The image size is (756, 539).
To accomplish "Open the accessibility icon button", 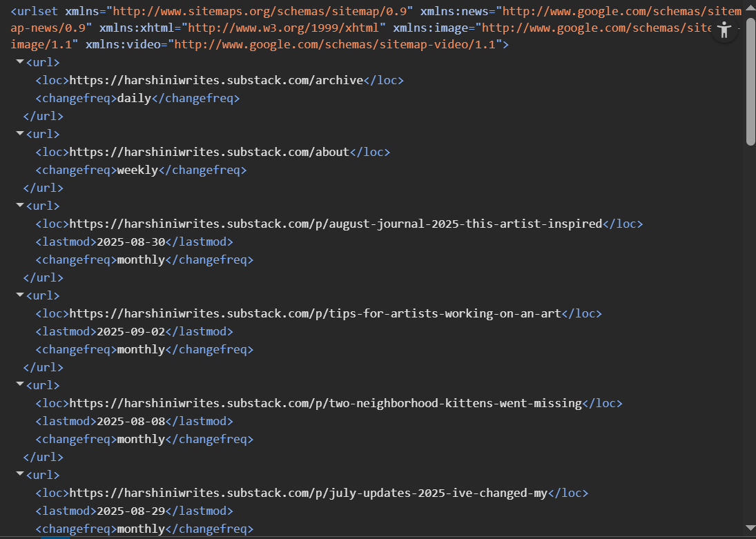I will [724, 30].
